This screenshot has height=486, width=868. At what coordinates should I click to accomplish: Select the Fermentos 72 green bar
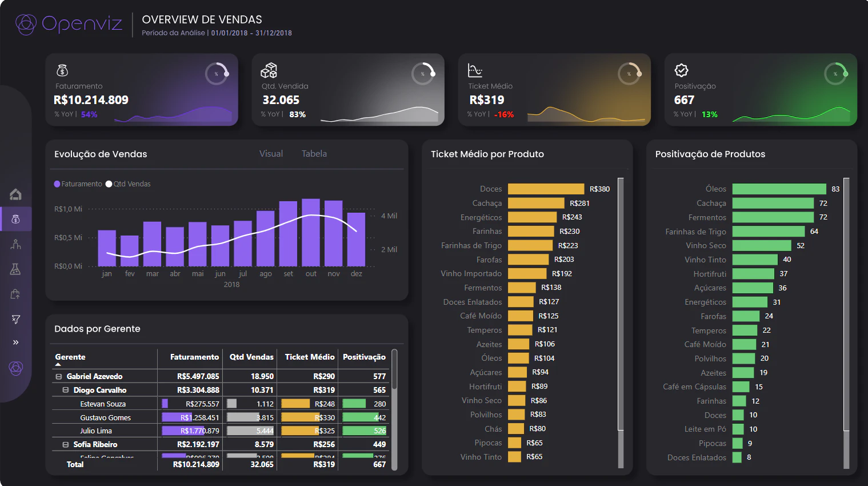[773, 217]
